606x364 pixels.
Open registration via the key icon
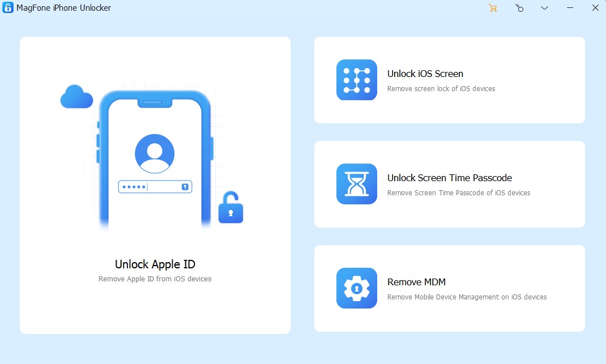tap(519, 8)
